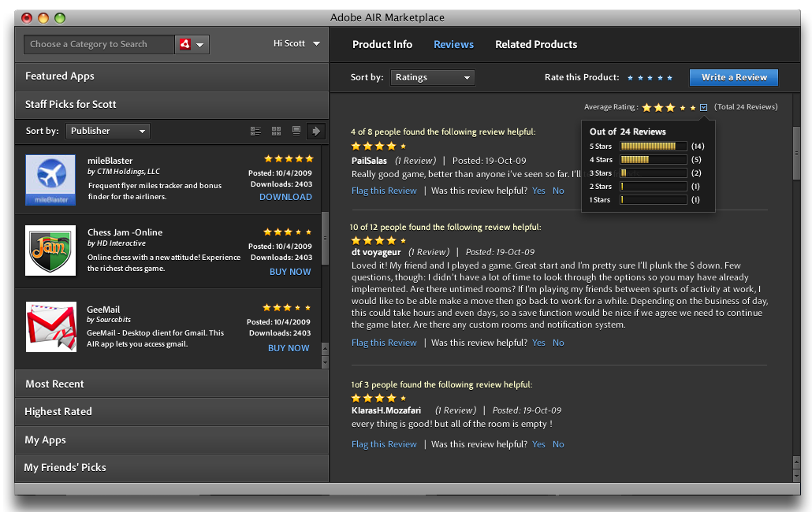Click reviewer name PailSalas
The image size is (812, 512).
[x=369, y=161]
